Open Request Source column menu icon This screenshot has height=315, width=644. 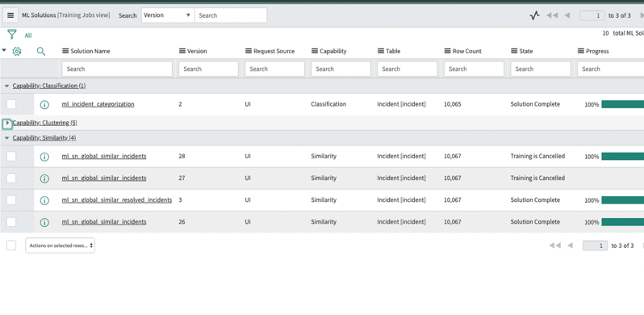click(x=248, y=51)
